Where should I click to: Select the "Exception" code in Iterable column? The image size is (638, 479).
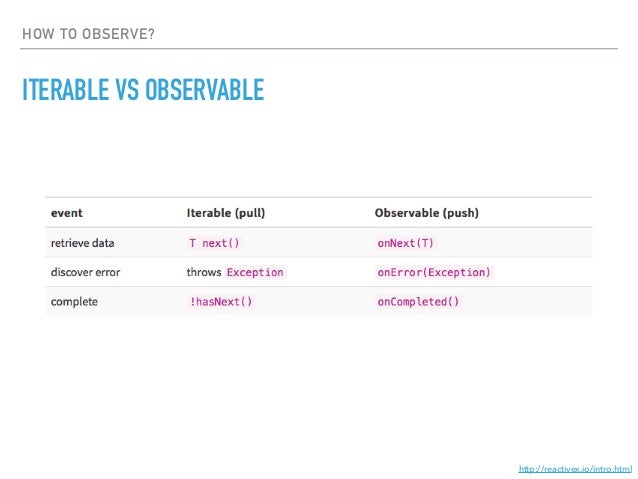[255, 272]
